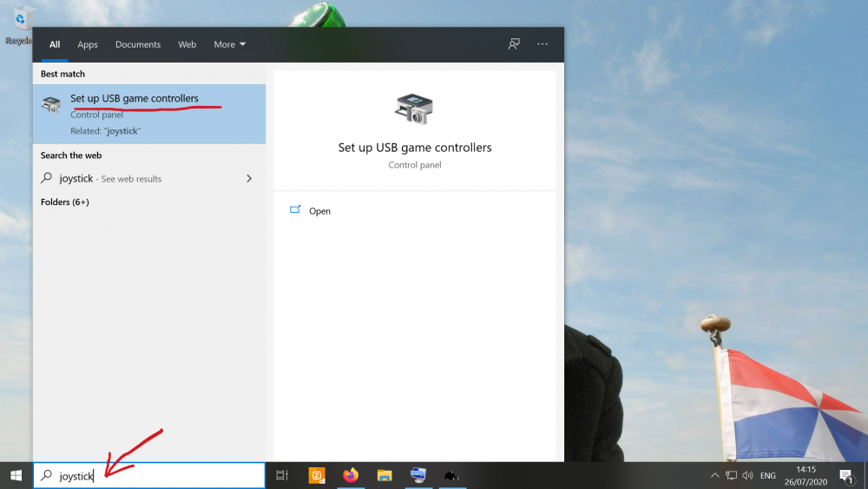The height and width of the screenshot is (489, 868).
Task: Click Set up USB game controllers preview title
Action: 415,148
